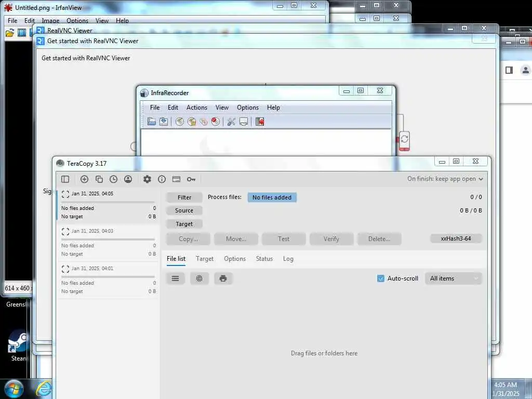Click the TeraCopy card window icon

[x=177, y=179]
